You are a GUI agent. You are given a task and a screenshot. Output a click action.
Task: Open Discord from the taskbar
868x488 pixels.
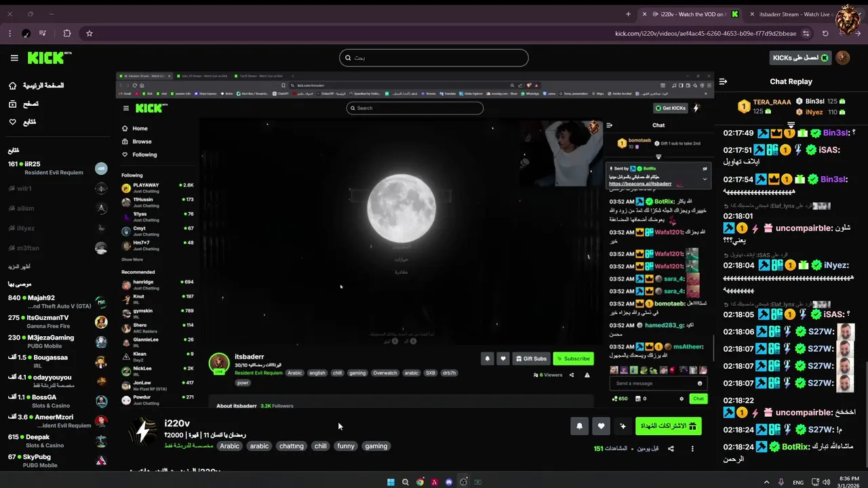pos(449,482)
